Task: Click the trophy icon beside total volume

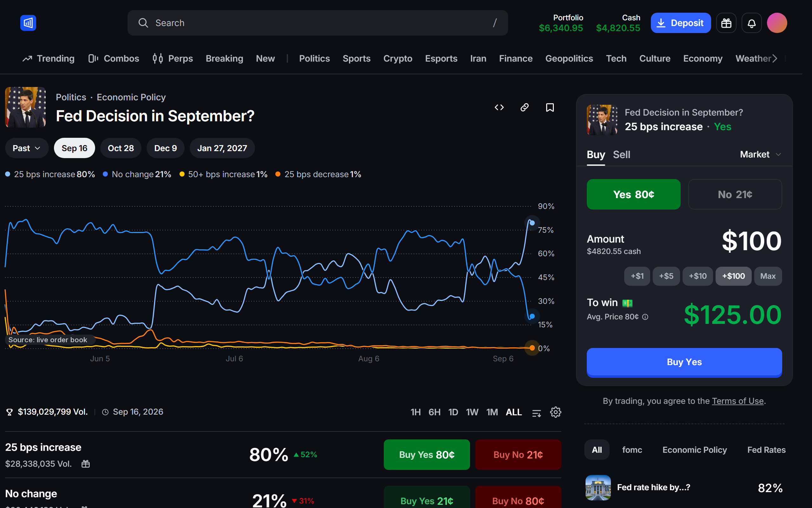Action: point(10,412)
